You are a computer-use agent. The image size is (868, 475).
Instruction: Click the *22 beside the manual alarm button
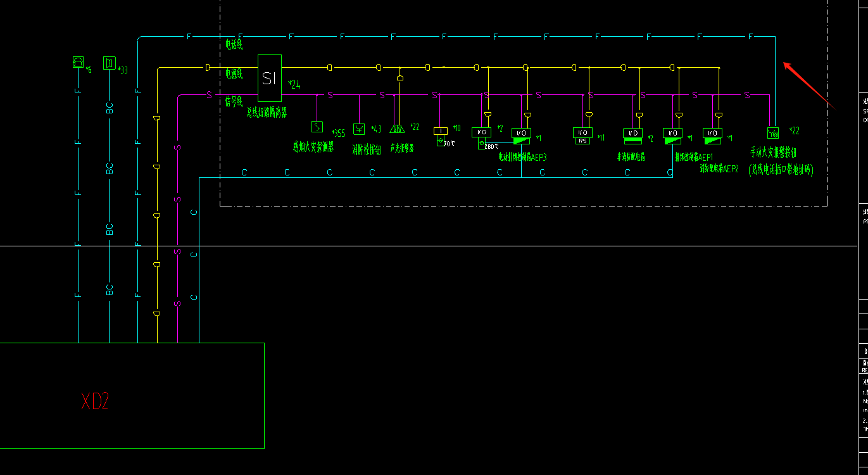[795, 131]
